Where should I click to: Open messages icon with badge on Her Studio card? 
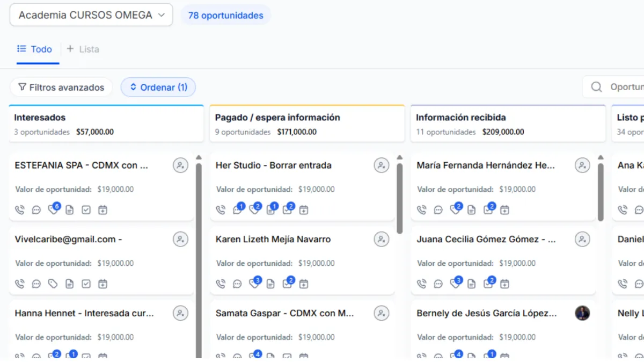tap(238, 209)
